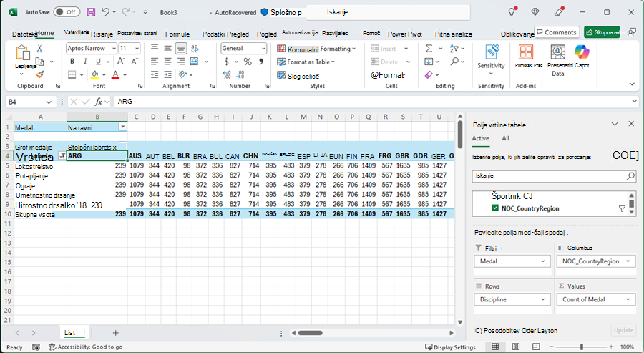Select Normal view button in status bar
Screen dimensions: 644x353
click(495, 347)
